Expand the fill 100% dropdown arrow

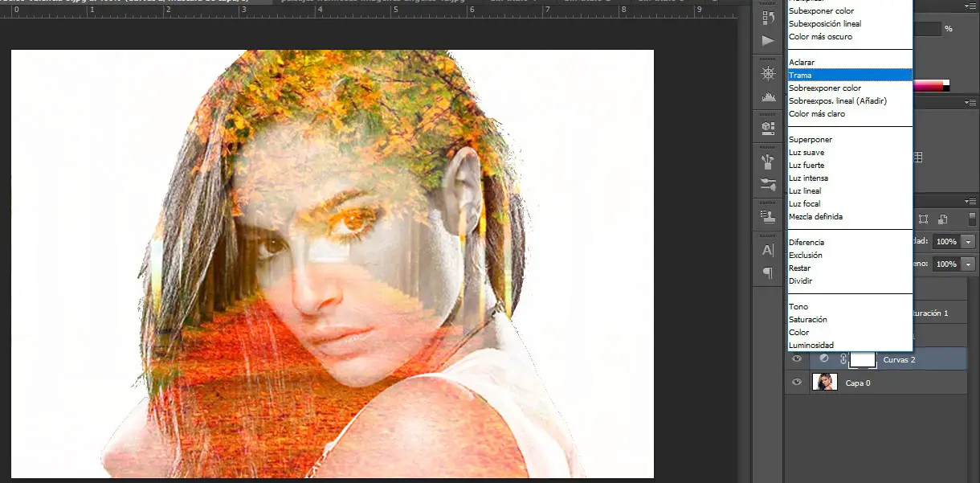click(x=969, y=264)
